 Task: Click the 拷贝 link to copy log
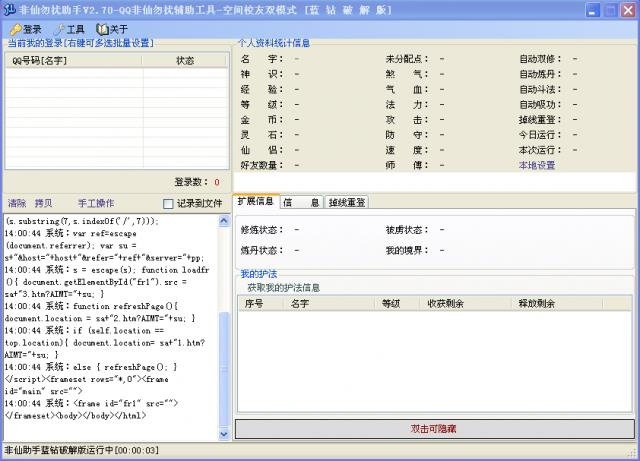coord(43,203)
